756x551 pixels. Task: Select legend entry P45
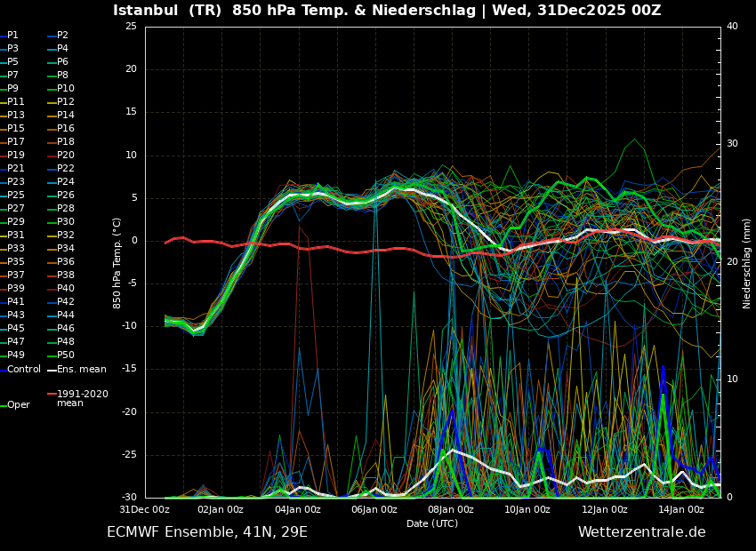pos(12,328)
